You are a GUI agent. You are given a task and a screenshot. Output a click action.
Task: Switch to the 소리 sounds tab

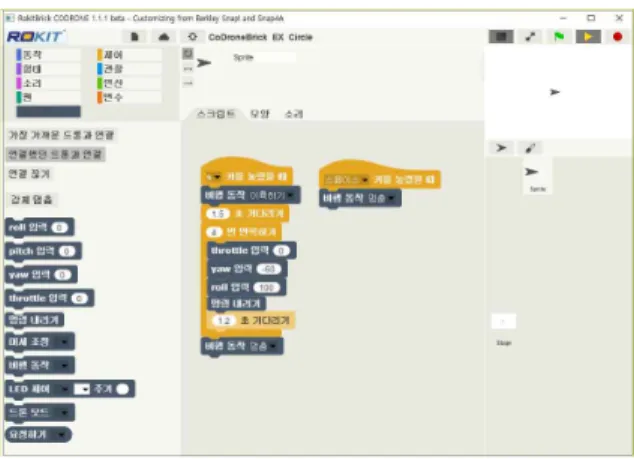[294, 114]
